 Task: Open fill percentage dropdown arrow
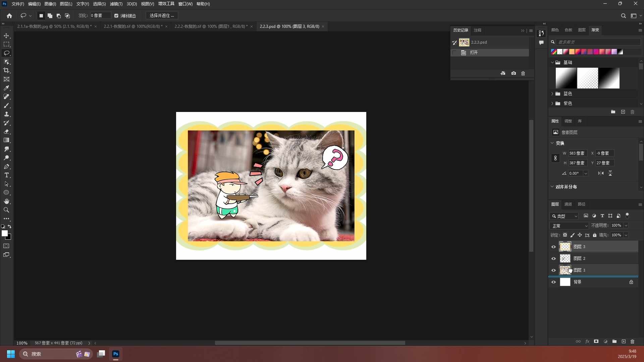(x=626, y=235)
